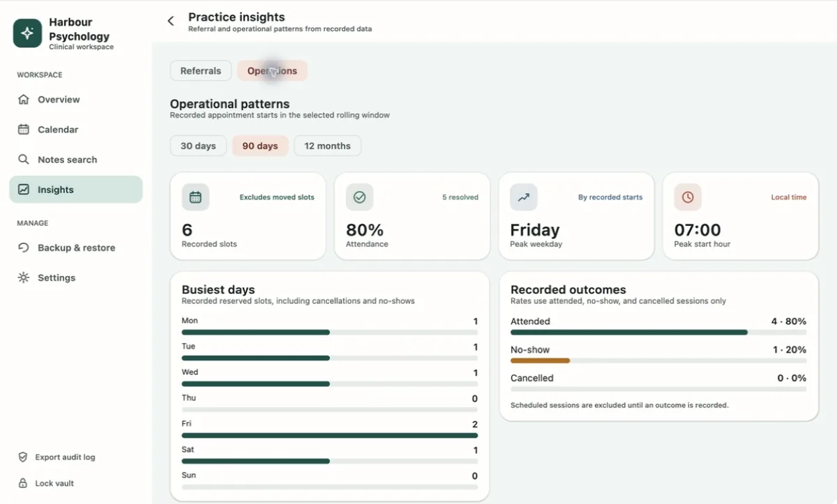
Task: Click the Friday bar in Busiest days
Action: pyautogui.click(x=329, y=436)
